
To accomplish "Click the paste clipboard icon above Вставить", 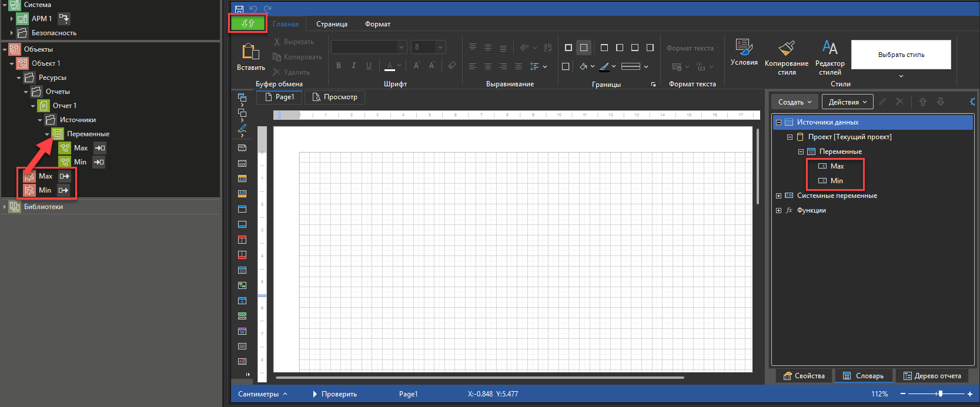I will tap(251, 52).
